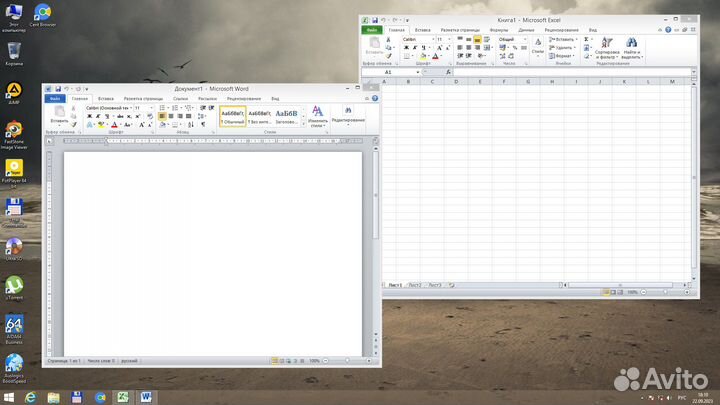Click Underline in the Word ribbon

(107, 116)
